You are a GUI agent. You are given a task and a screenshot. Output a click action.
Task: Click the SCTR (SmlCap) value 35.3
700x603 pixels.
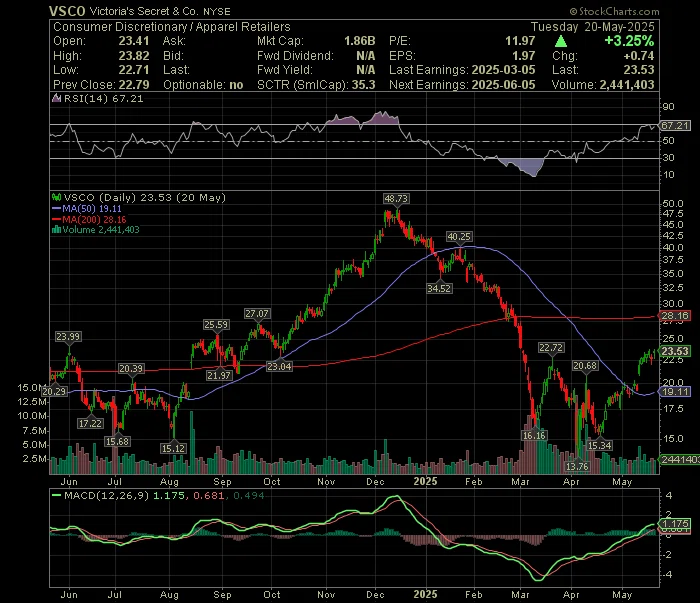point(363,85)
